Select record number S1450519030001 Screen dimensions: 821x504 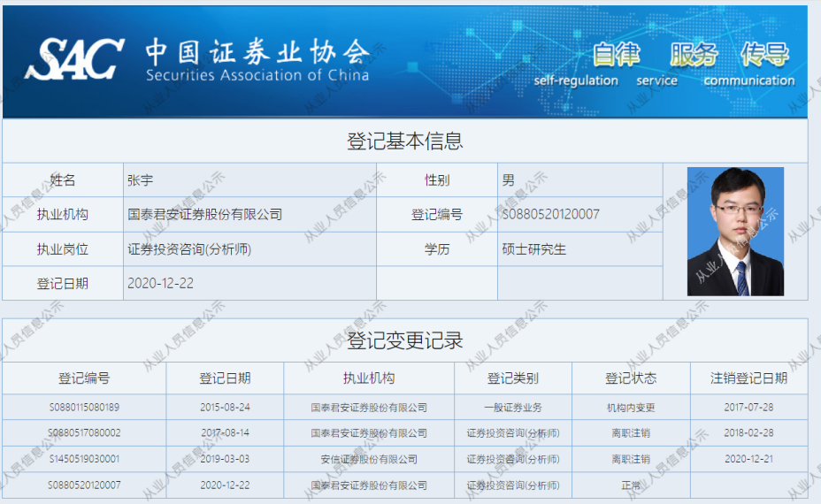click(x=84, y=459)
